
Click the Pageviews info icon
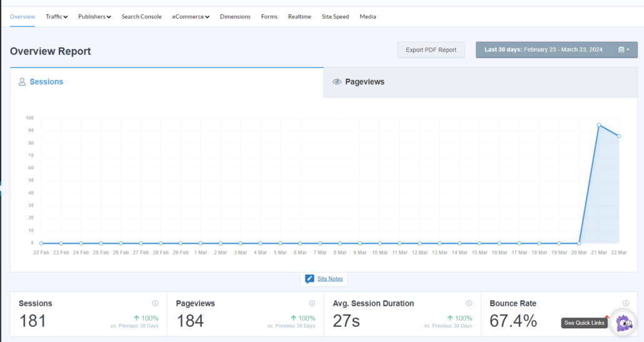pos(312,303)
